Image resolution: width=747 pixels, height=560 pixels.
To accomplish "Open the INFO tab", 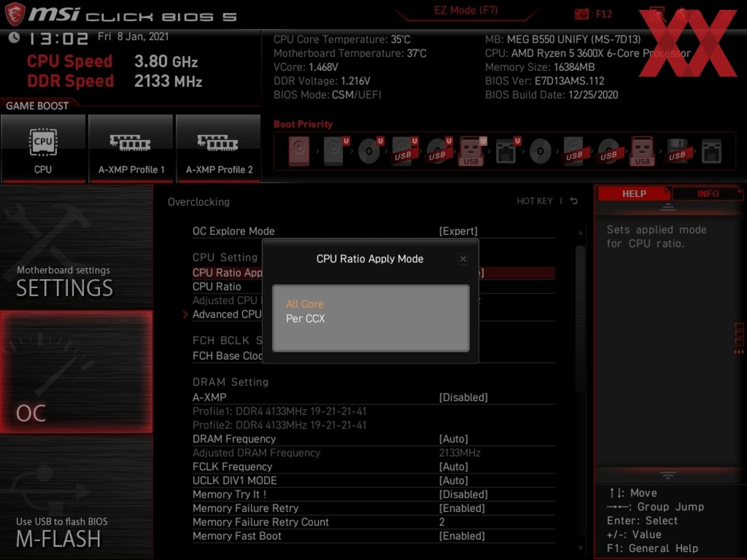I will [x=708, y=193].
